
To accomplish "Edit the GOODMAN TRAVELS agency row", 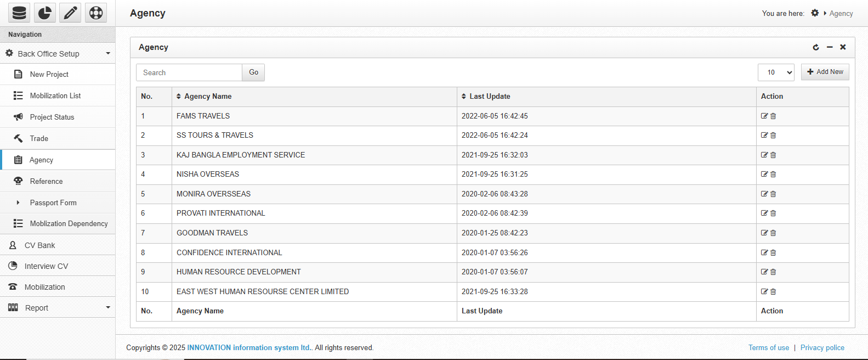I will point(764,233).
